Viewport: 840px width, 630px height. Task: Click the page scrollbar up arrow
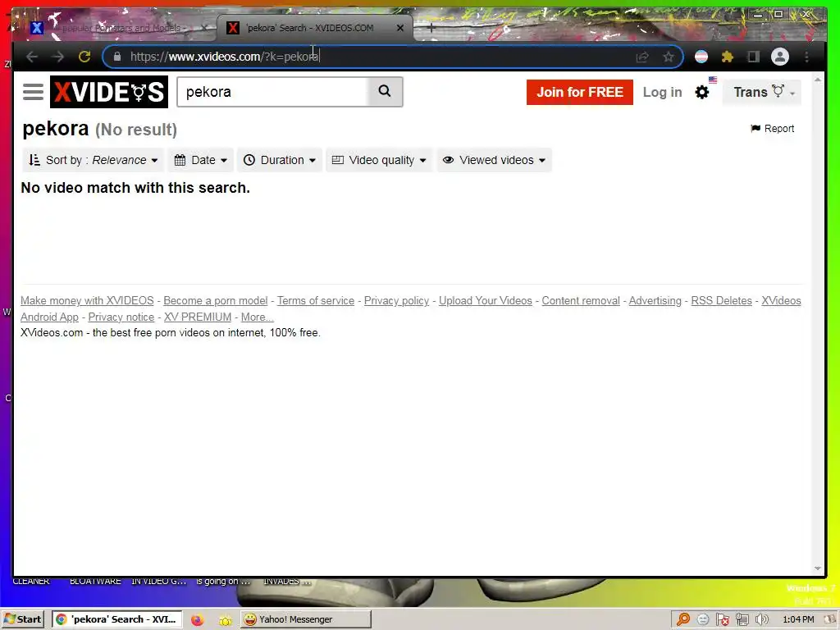click(x=818, y=80)
